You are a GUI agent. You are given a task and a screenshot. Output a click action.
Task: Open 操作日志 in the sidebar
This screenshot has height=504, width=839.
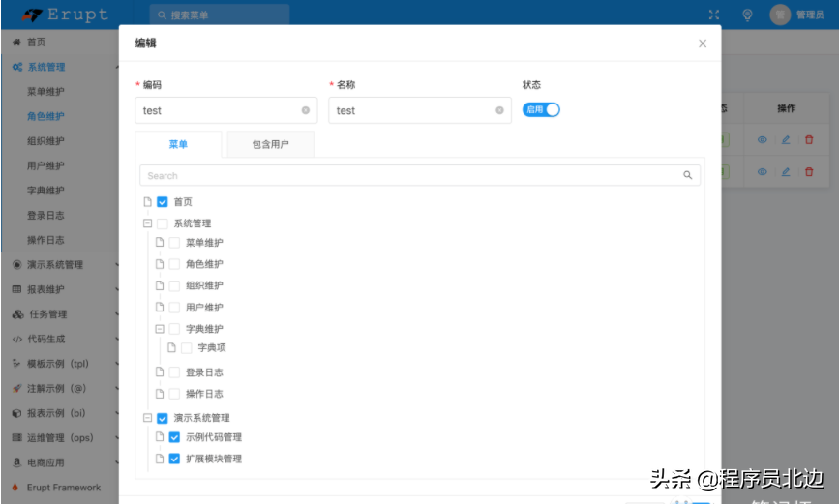tap(45, 240)
